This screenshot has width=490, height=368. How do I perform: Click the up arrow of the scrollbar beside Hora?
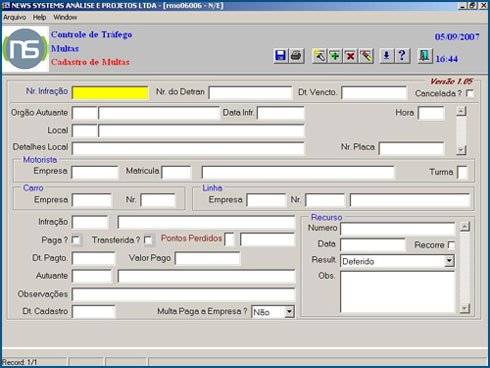click(x=461, y=111)
